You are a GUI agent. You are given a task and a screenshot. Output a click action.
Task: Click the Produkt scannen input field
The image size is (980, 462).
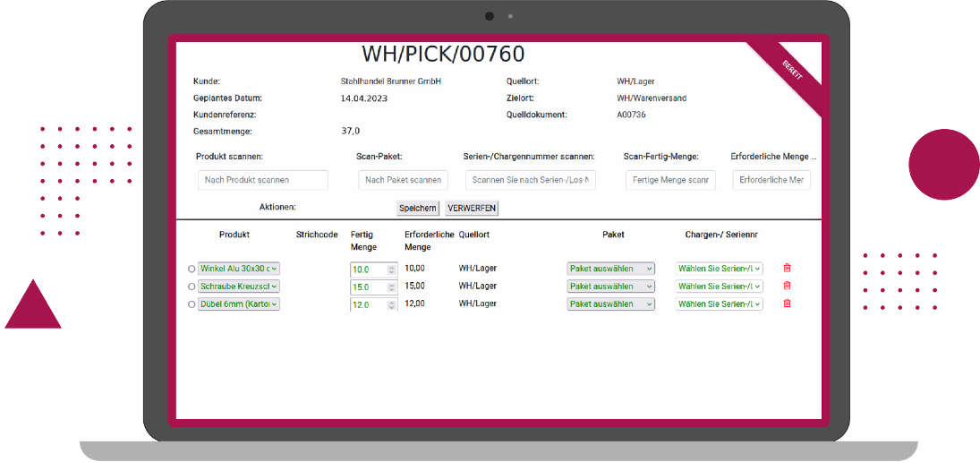[x=263, y=180]
